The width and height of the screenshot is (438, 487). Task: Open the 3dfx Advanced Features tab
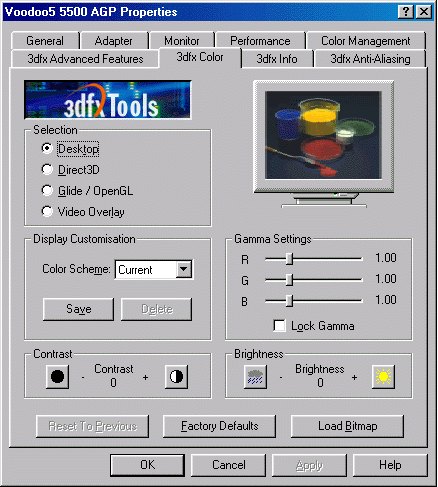pos(85,59)
